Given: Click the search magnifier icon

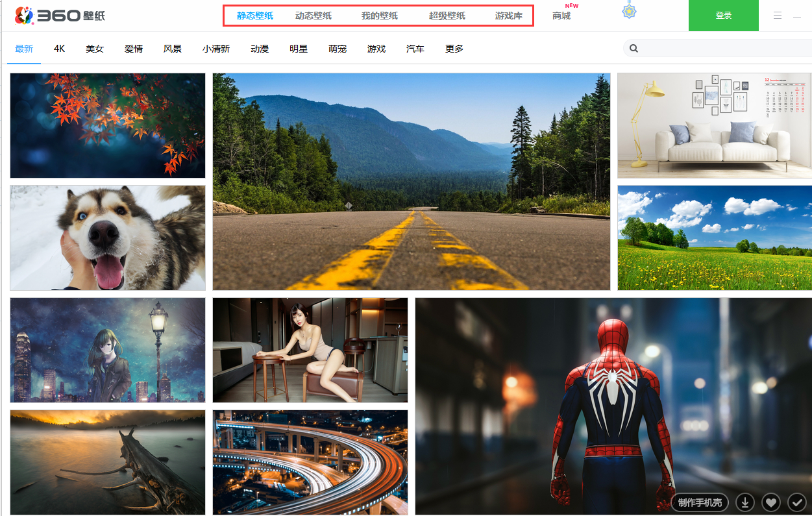Looking at the screenshot, I should (x=634, y=48).
